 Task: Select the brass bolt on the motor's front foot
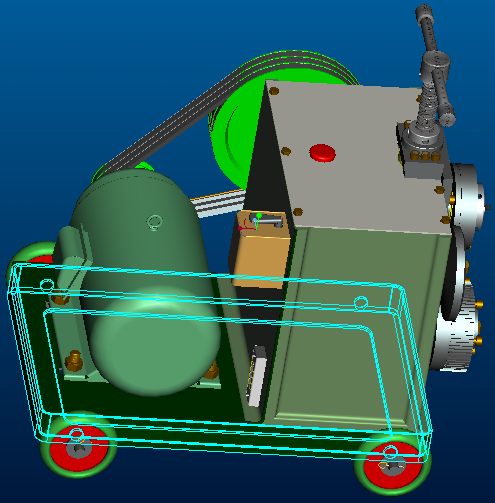74,361
